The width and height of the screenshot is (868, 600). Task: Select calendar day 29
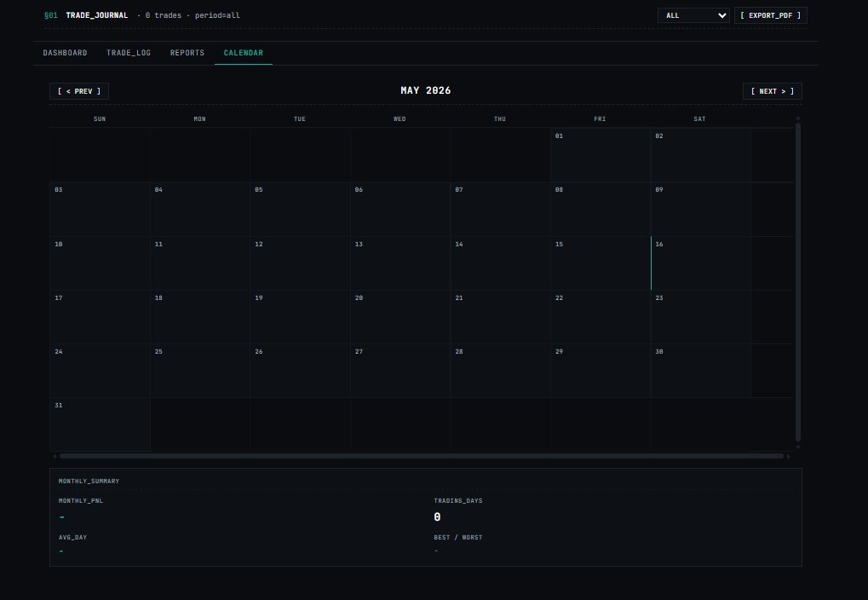tap(601, 371)
